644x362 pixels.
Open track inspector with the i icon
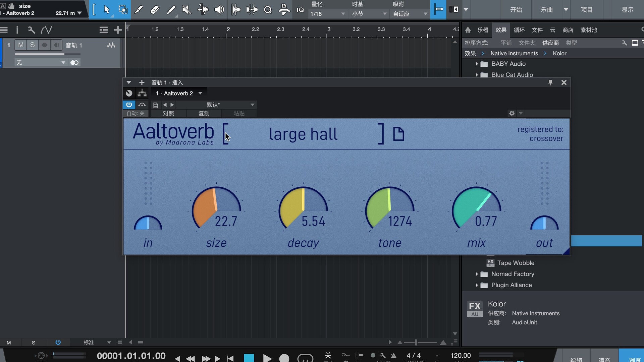(x=17, y=30)
